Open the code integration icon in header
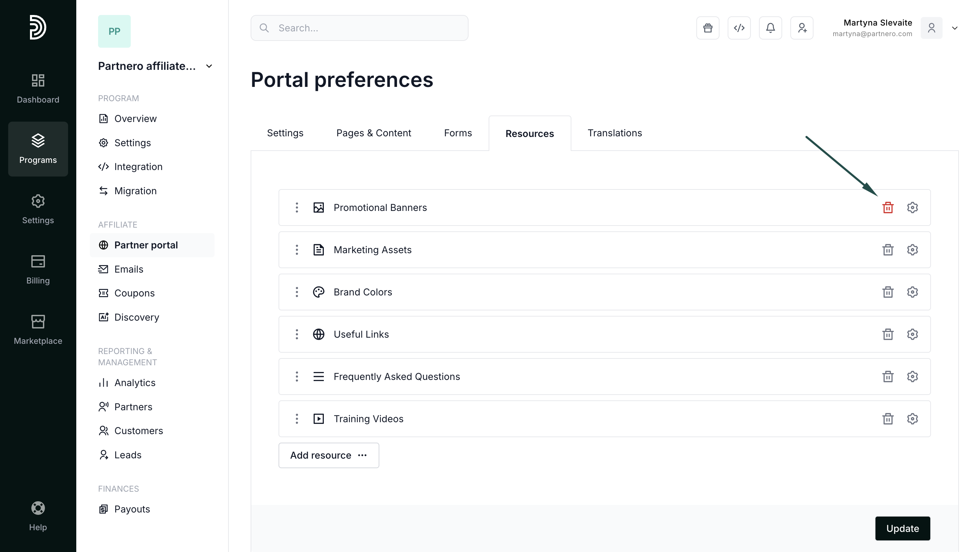Screen dimensions: 980x552 point(739,28)
